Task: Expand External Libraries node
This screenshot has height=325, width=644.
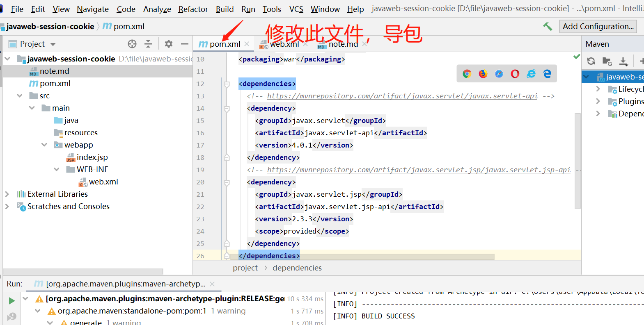Action: point(7,194)
